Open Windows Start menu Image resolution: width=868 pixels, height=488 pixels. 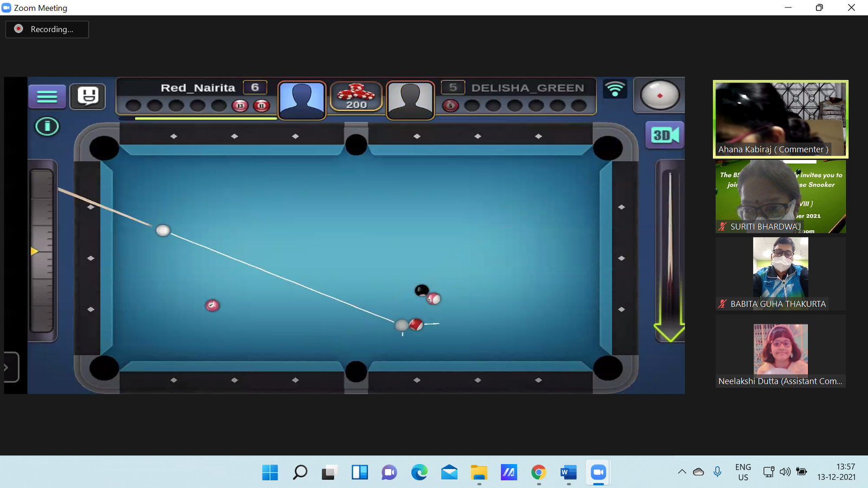(x=270, y=473)
